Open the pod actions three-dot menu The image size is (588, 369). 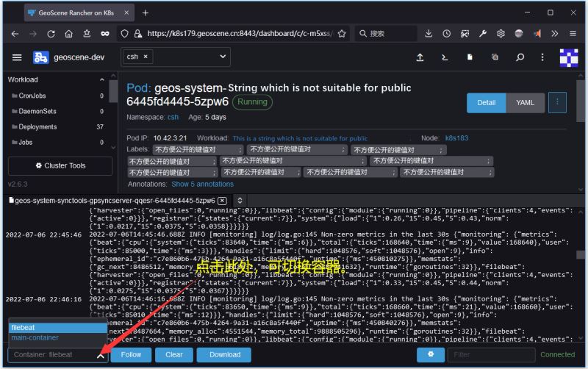[x=557, y=102]
